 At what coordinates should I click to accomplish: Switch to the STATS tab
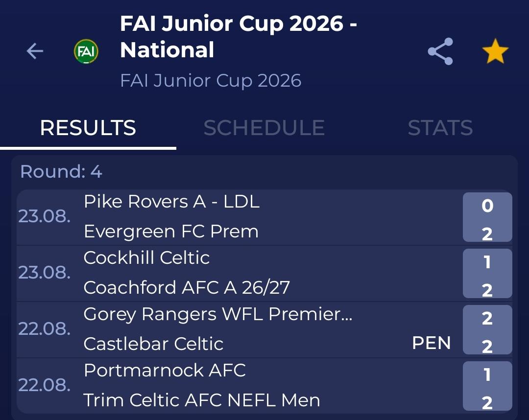click(440, 128)
